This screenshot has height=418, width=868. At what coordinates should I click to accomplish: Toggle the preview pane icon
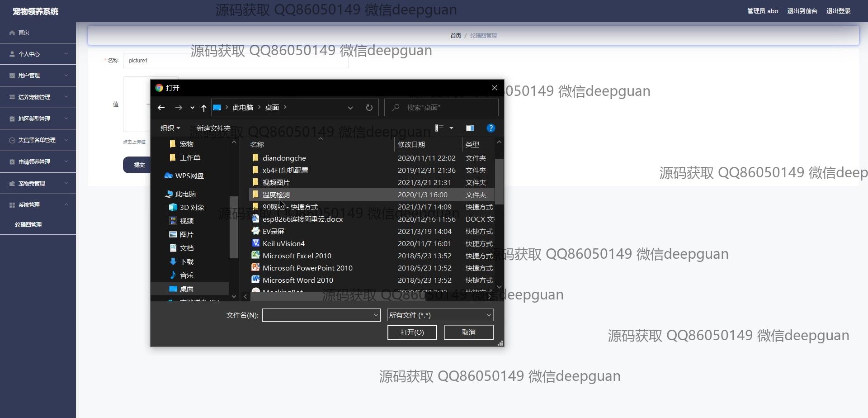point(470,128)
